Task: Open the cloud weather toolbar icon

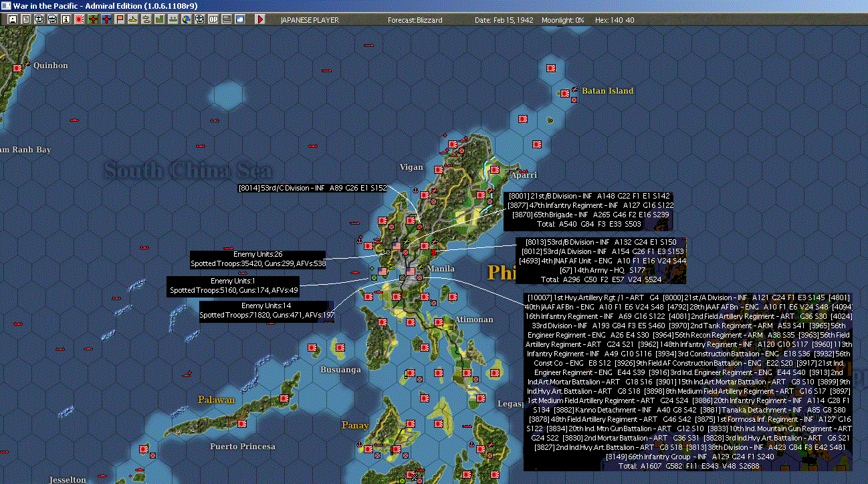Action: 239,19
